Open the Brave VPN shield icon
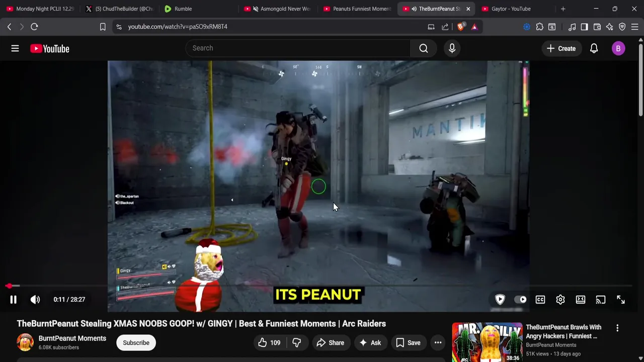Viewport: 644px width, 362px height. (622, 27)
